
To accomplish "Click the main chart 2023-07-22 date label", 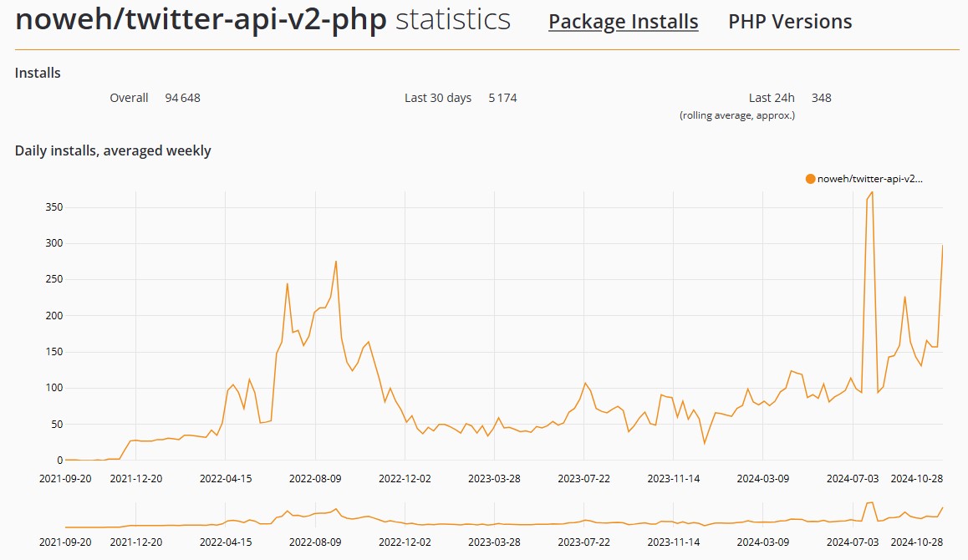I will [x=584, y=478].
